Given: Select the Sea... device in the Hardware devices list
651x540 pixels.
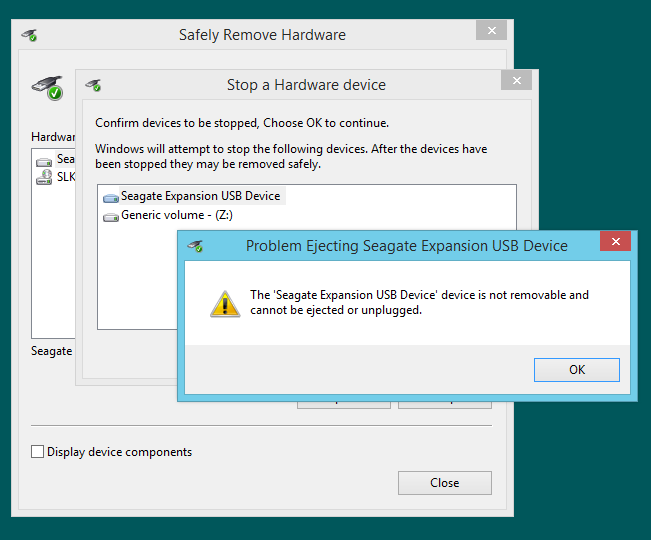Looking at the screenshot, I should 66,159.
